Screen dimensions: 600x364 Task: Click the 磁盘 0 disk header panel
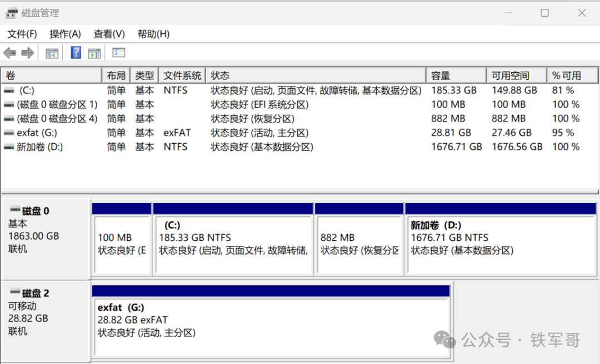point(46,239)
